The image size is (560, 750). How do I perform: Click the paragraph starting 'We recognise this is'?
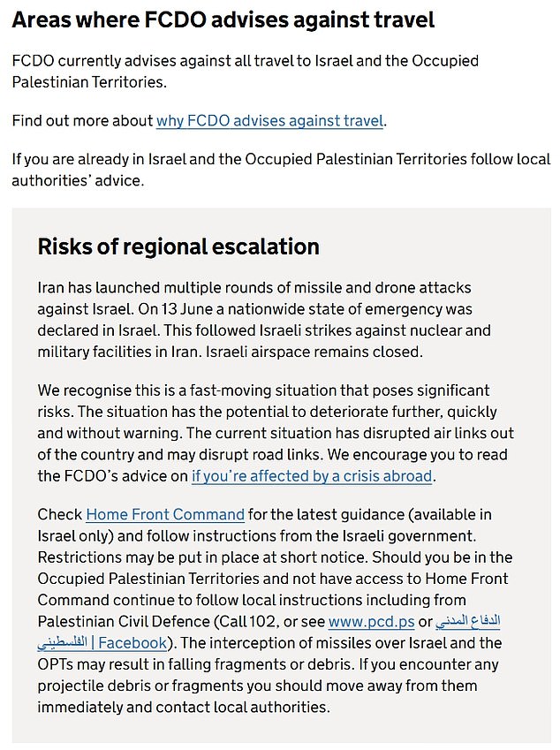pyautogui.click(x=276, y=433)
